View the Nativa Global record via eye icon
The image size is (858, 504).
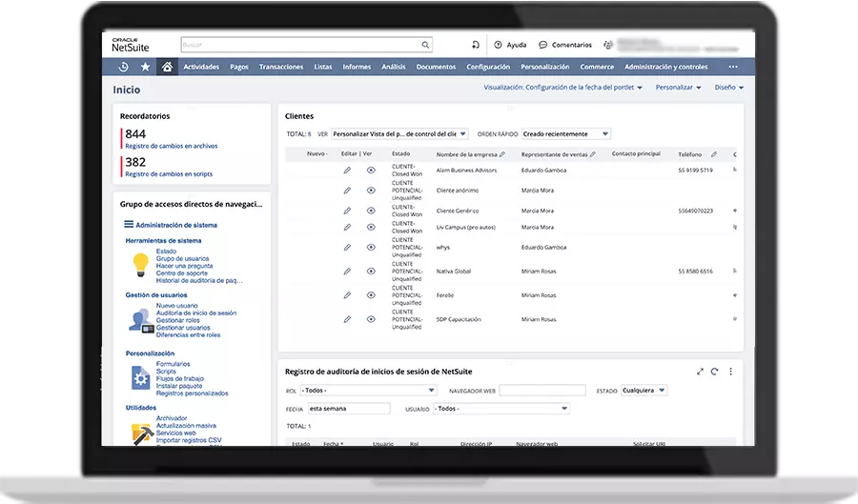pyautogui.click(x=371, y=272)
